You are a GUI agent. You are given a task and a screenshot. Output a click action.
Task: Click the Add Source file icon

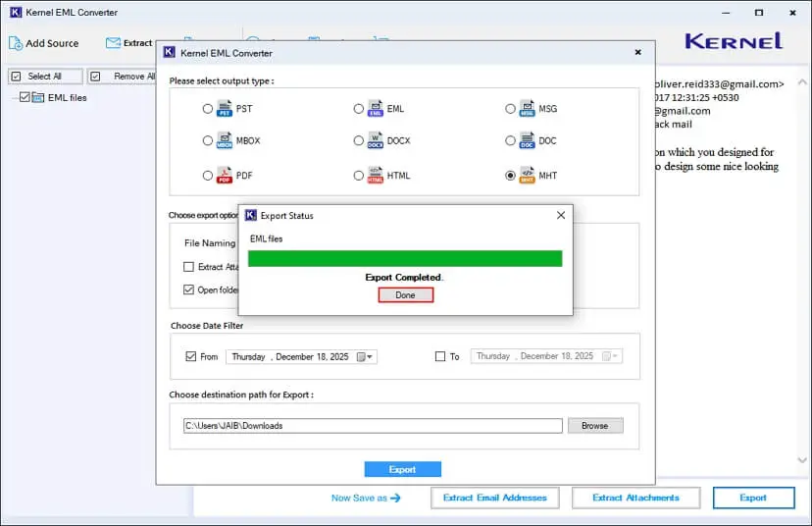coord(16,43)
